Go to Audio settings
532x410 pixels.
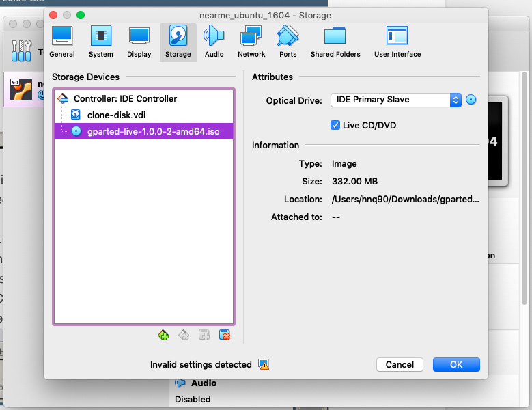pyautogui.click(x=214, y=42)
